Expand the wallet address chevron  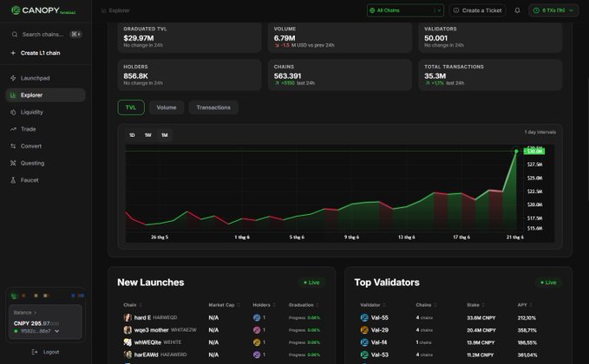click(56, 331)
